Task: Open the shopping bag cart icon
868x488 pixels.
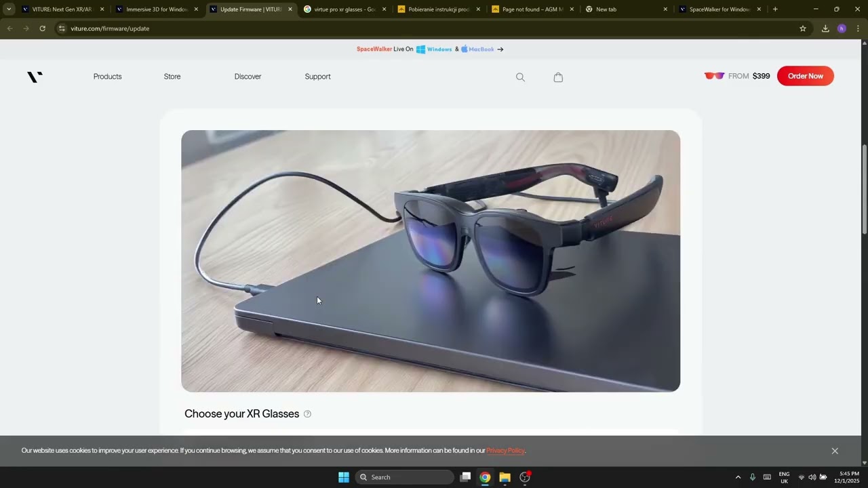Action: 558,77
